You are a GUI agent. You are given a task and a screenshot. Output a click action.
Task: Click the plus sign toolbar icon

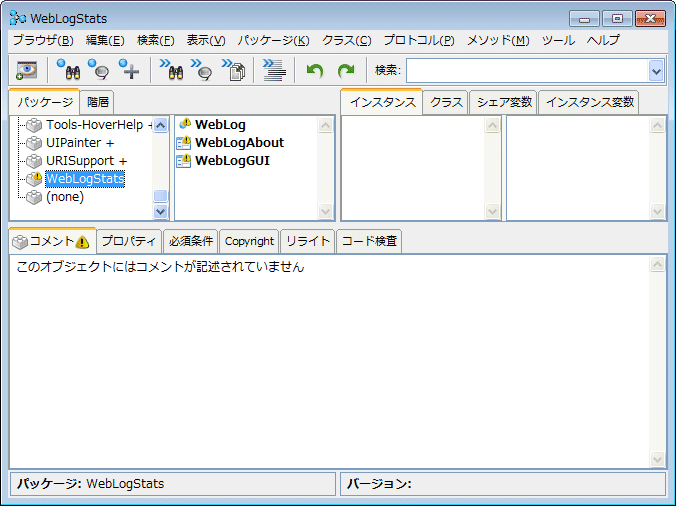pyautogui.click(x=129, y=70)
